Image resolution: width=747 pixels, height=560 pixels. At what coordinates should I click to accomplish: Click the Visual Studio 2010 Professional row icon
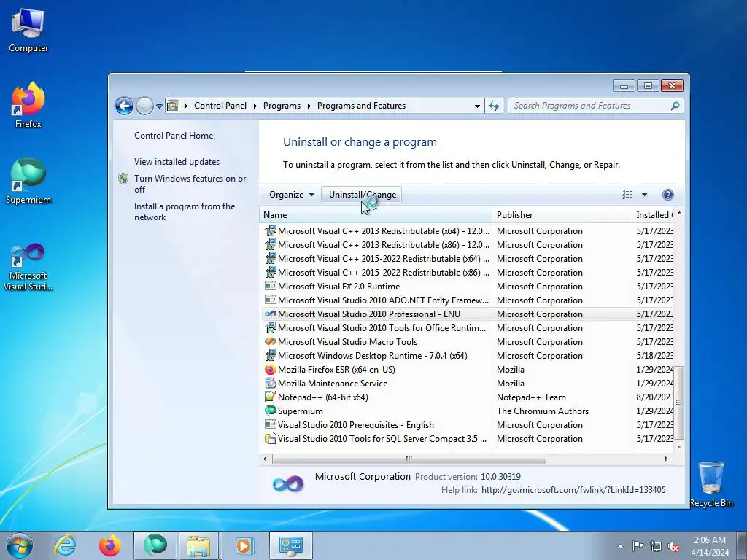pos(270,314)
